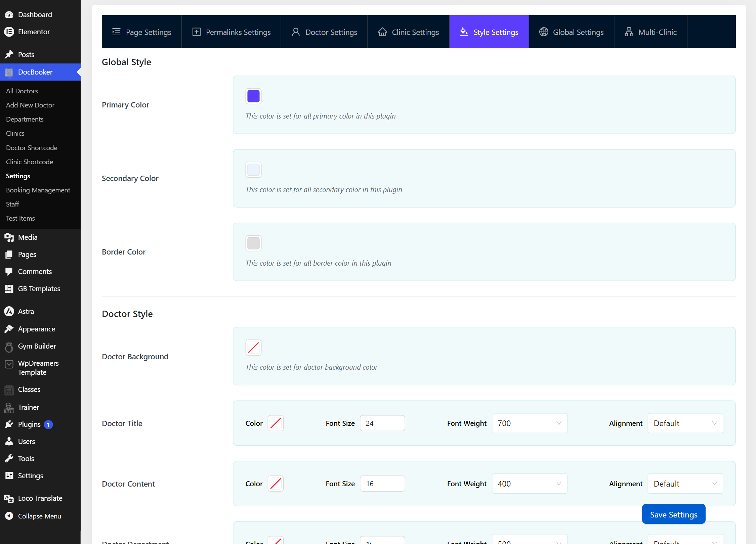Open All Doctors submenu link
Viewport: 756px width, 544px height.
pos(22,91)
